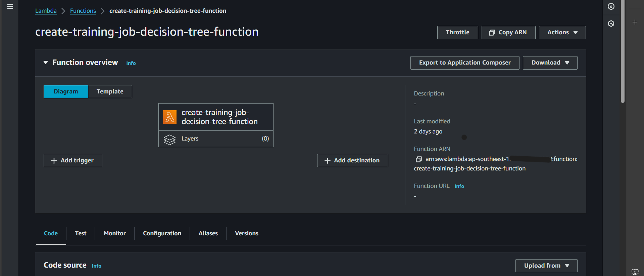The image size is (644, 276).
Task: Switch to the Diagram view
Action: tap(66, 91)
